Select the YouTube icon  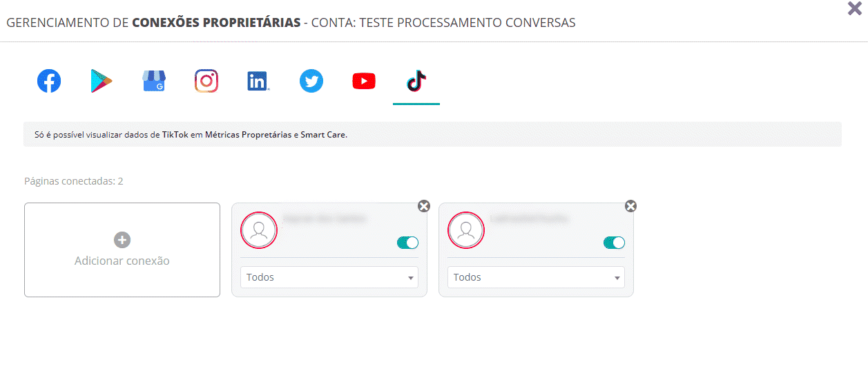(364, 82)
